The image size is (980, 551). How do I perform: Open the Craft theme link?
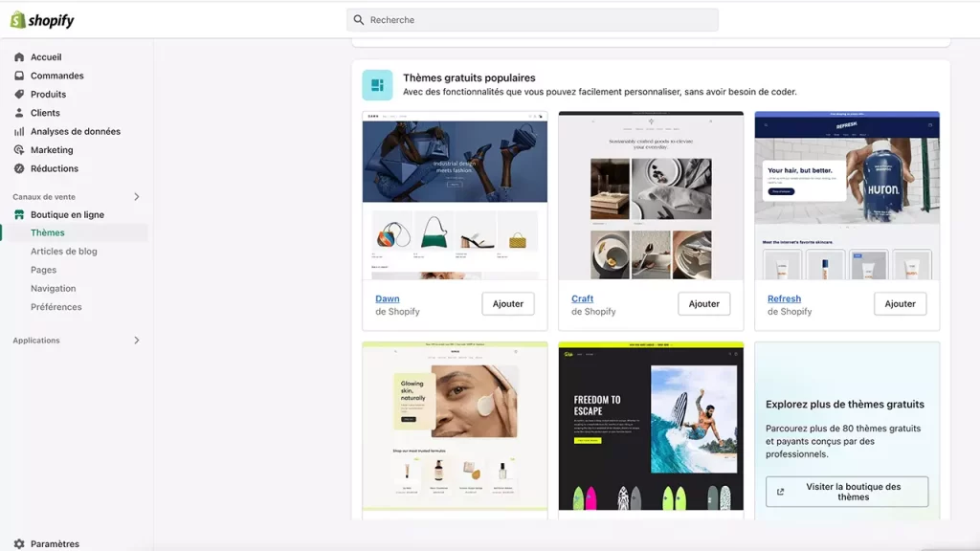pyautogui.click(x=583, y=298)
